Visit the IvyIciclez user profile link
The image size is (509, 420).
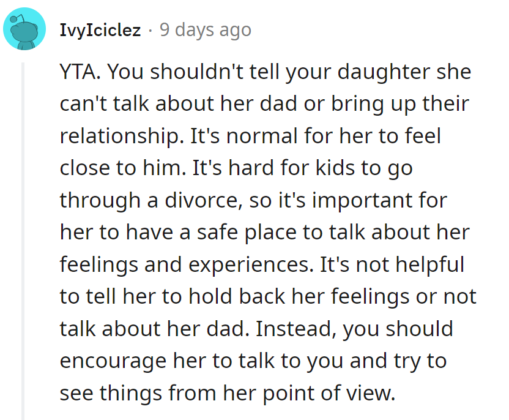(100, 30)
